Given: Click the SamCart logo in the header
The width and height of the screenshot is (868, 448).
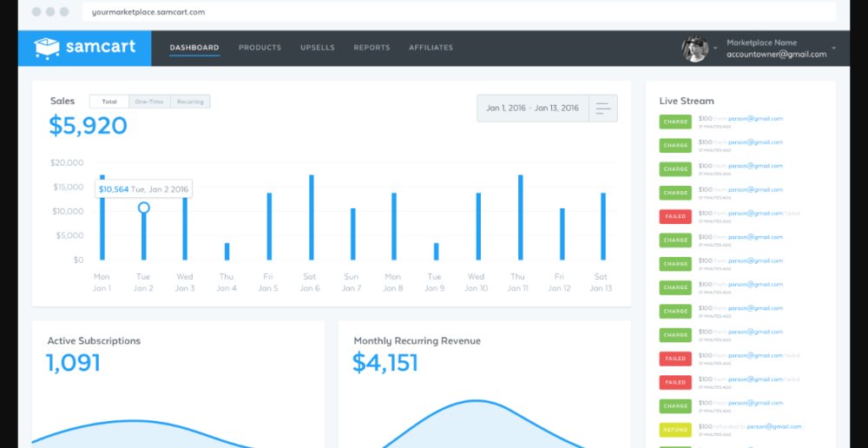Looking at the screenshot, I should (x=84, y=48).
